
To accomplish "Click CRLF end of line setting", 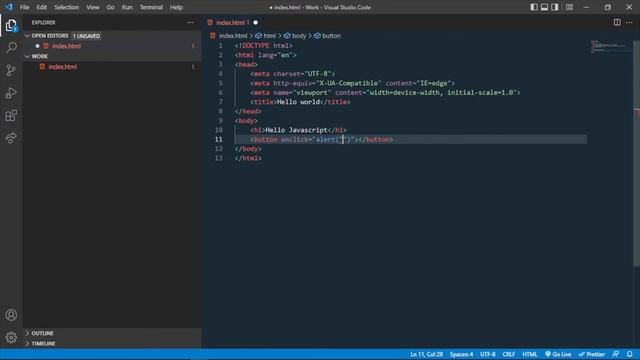I will tap(509, 354).
